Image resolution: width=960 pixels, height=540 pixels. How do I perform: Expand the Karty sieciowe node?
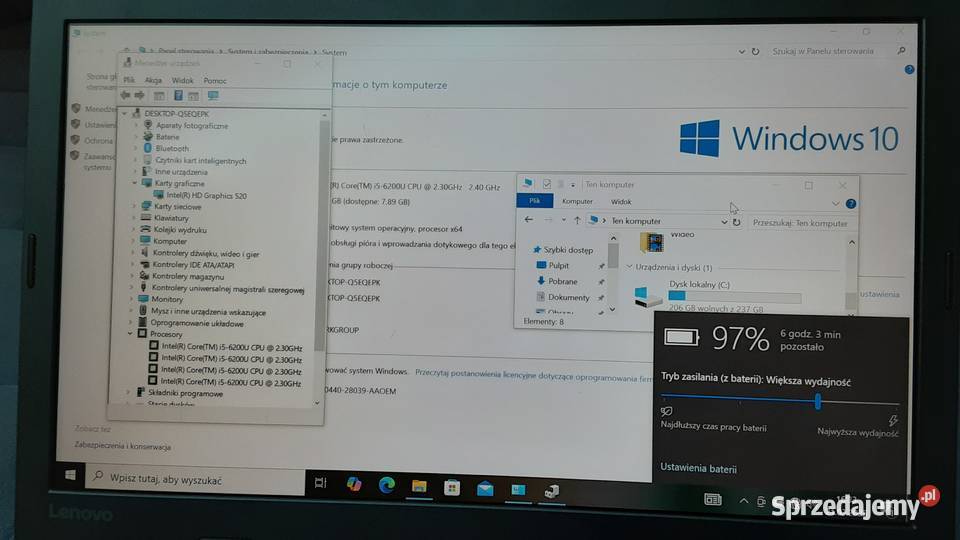coord(134,206)
